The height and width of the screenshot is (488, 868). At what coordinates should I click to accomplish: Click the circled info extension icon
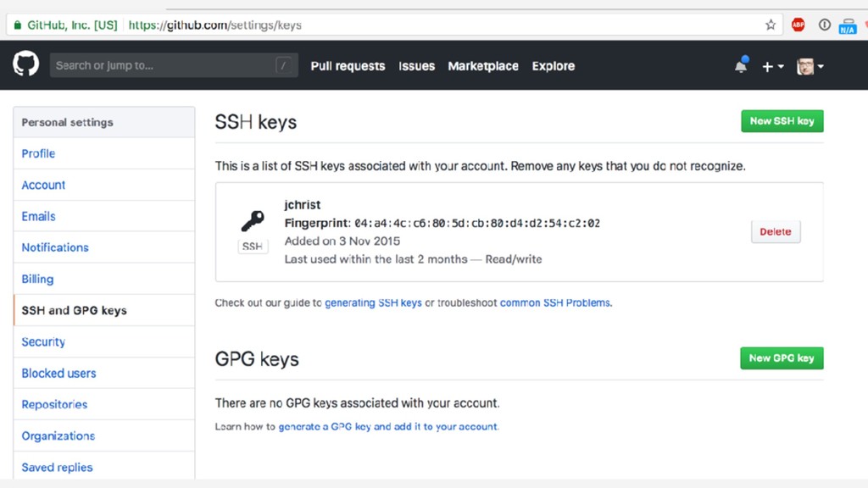pos(824,25)
